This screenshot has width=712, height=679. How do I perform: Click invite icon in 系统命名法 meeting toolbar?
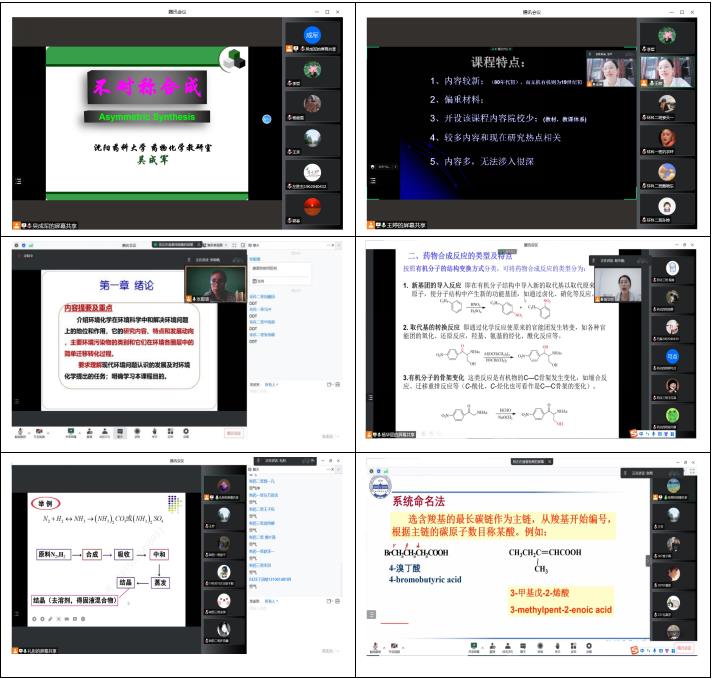tap(495, 653)
